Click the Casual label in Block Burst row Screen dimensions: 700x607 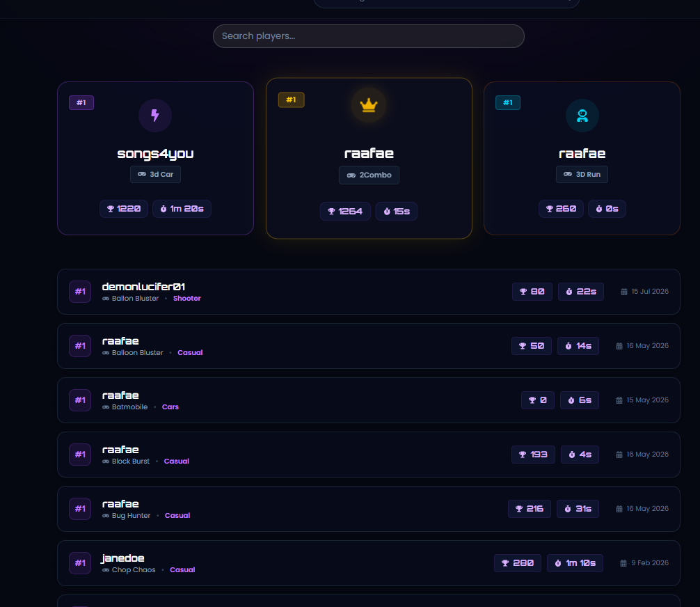[x=176, y=462]
